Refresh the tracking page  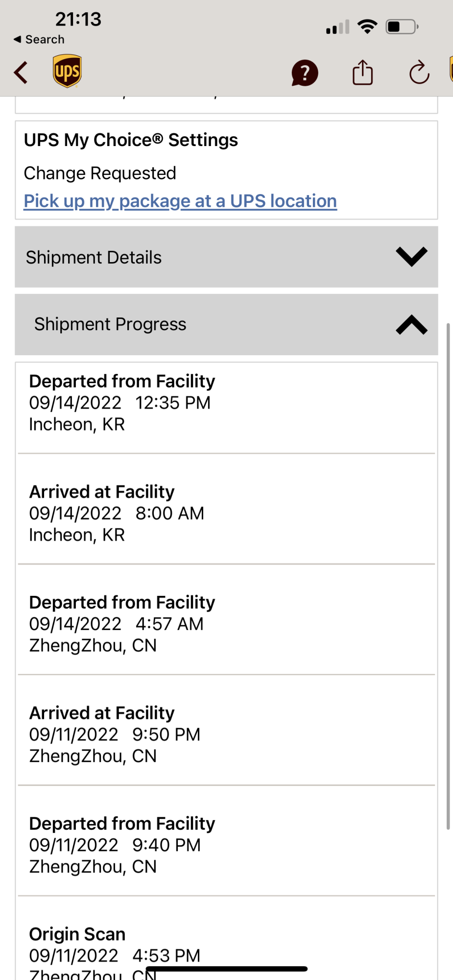[419, 73]
